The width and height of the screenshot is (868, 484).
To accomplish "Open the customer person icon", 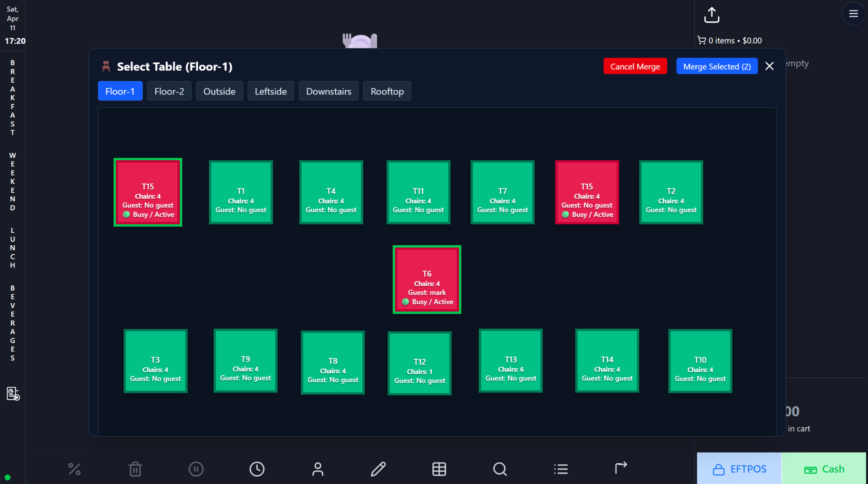I will click(x=318, y=469).
